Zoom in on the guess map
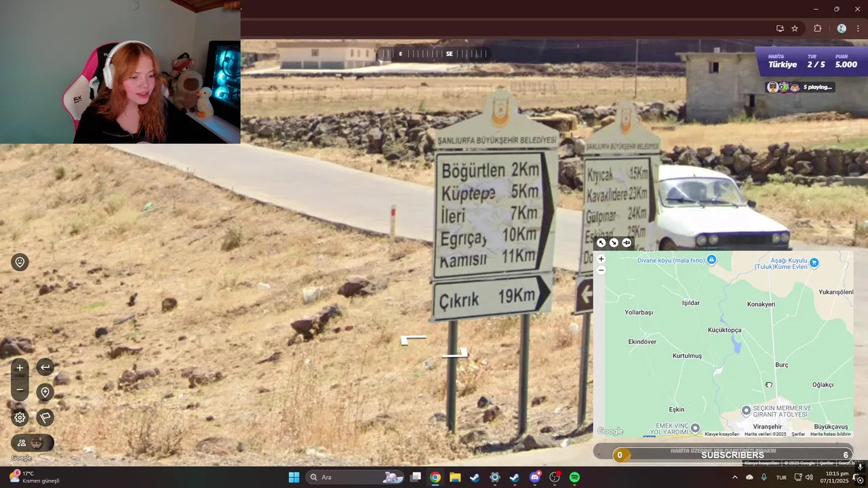Viewport: 868px width, 488px height. point(601,259)
